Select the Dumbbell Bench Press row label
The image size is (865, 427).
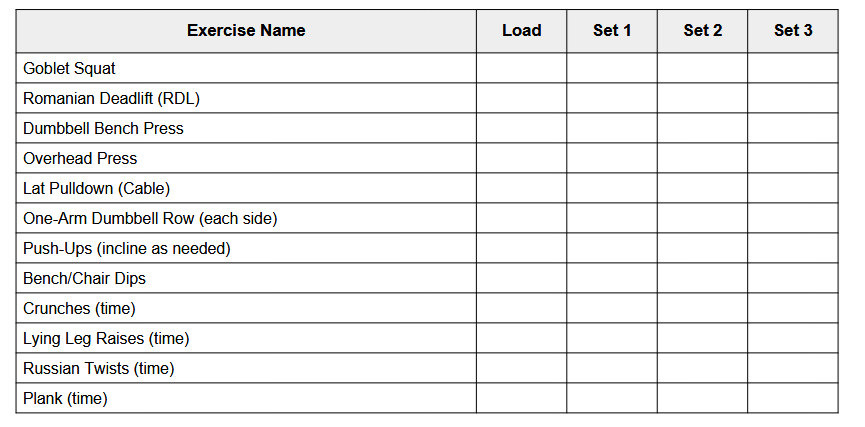pyautogui.click(x=246, y=128)
